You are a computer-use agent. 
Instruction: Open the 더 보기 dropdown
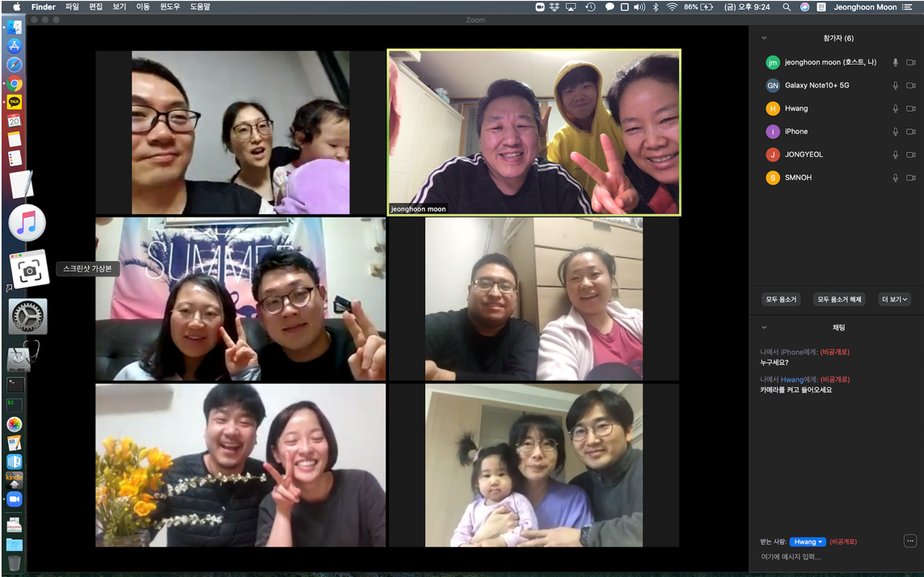(x=894, y=299)
